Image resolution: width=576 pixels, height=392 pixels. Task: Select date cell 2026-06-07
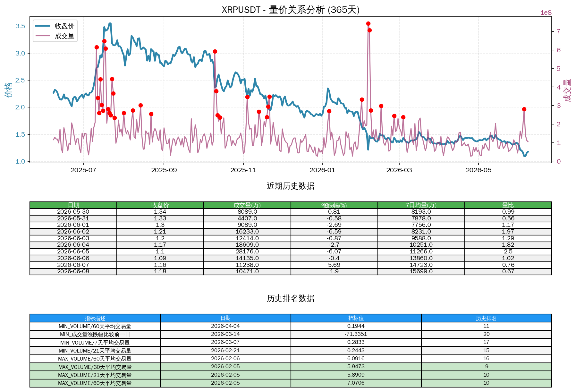coord(73,265)
